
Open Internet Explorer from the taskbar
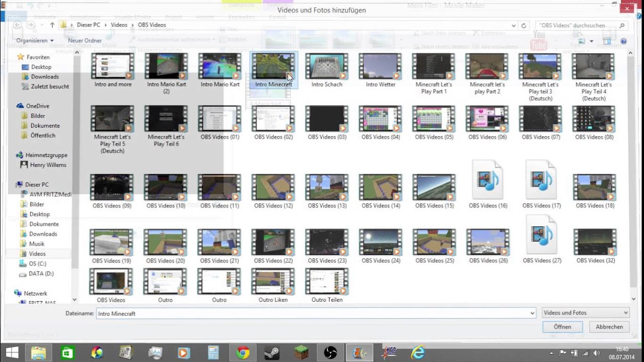[418, 353]
